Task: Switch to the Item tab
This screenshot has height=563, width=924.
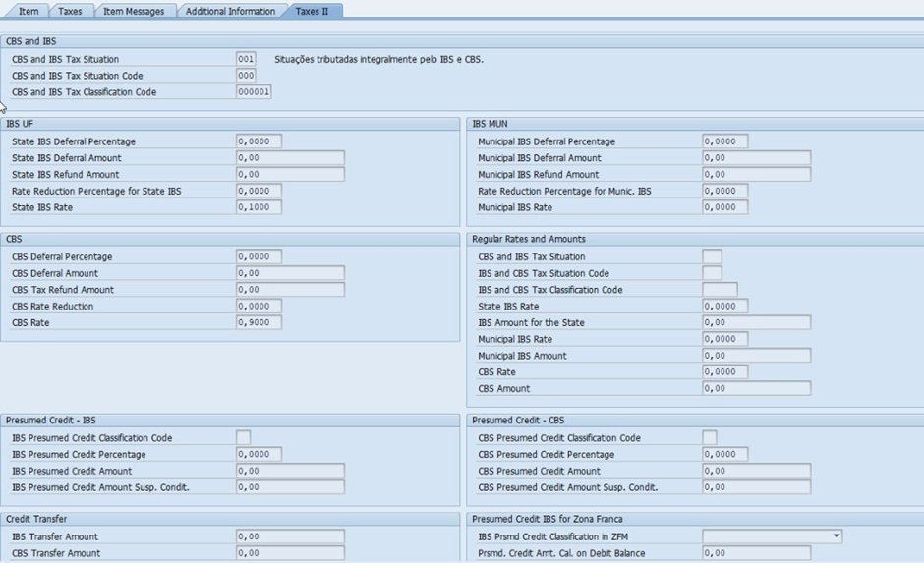Action: click(29, 11)
